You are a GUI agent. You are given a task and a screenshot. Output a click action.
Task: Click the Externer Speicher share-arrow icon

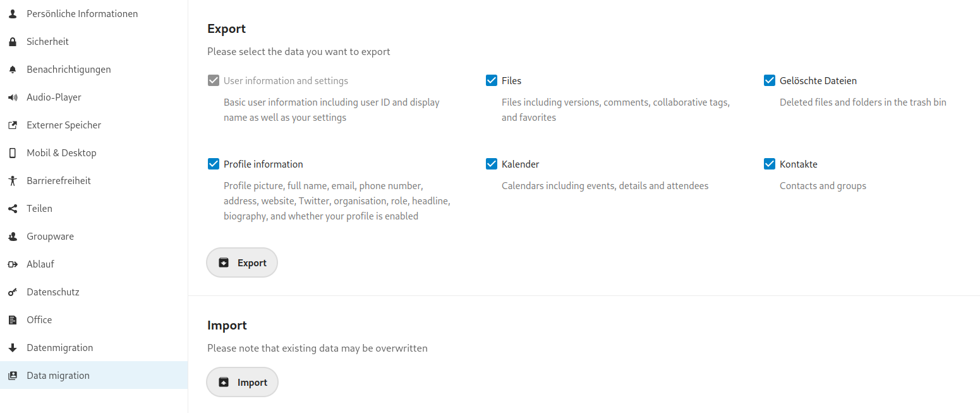(x=13, y=125)
